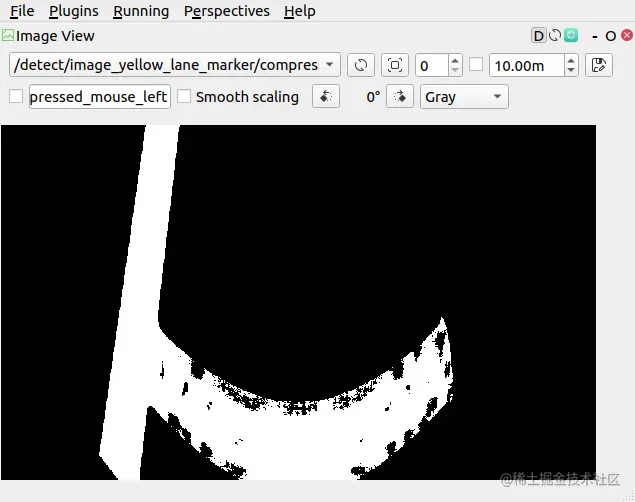Open the File menu
The image size is (635, 502).
coord(22,11)
